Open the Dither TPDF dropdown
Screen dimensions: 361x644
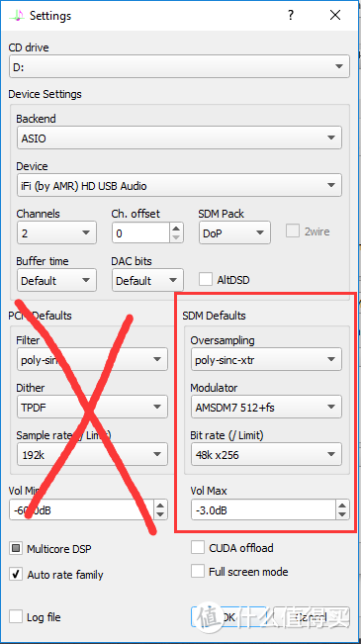pyautogui.click(x=92, y=407)
